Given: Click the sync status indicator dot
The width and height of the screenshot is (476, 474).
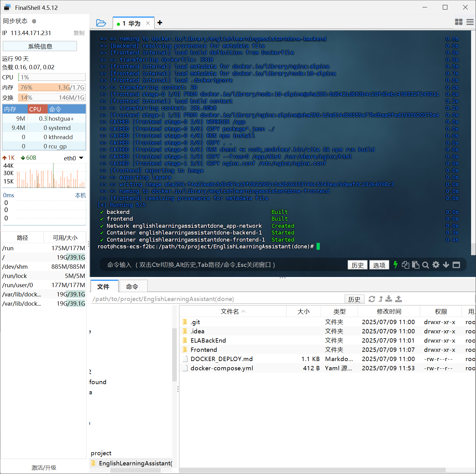Looking at the screenshot, I should (x=34, y=21).
